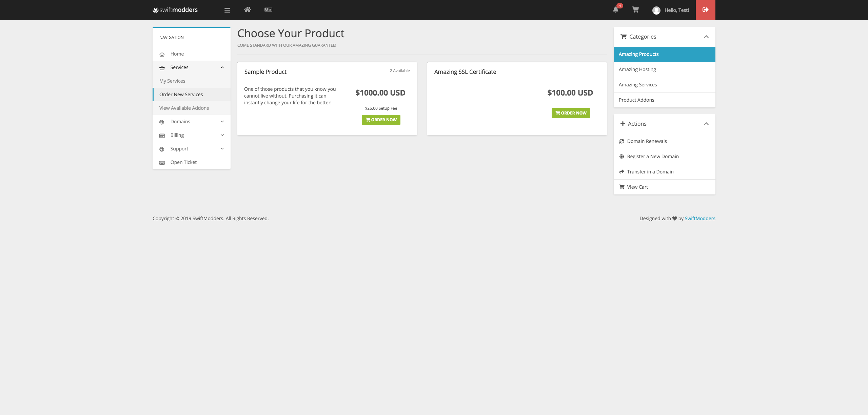
Task: Click the user avatar next to Hello, Test!
Action: click(x=656, y=11)
